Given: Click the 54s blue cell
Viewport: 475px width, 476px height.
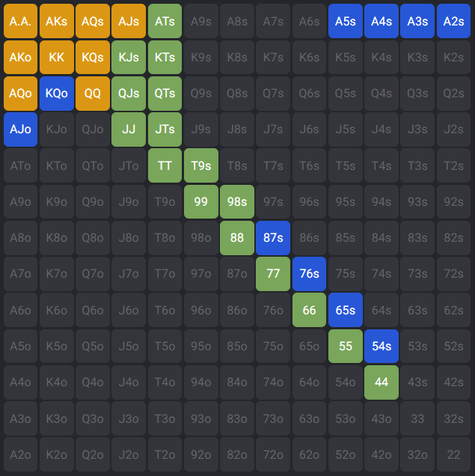Looking at the screenshot, I should coord(381,346).
